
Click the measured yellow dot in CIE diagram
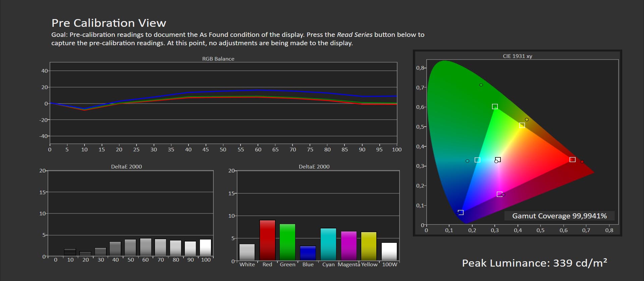click(527, 120)
